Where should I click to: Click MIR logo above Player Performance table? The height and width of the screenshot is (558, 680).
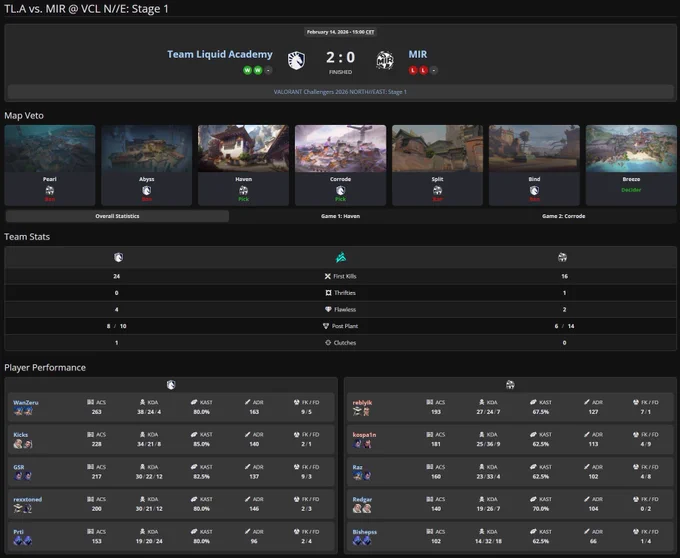tap(510, 385)
